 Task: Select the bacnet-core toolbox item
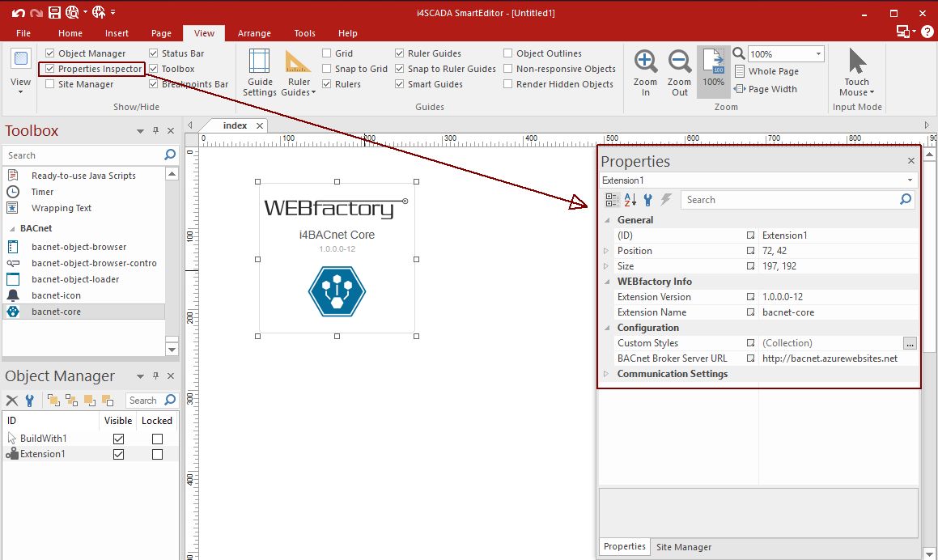click(56, 312)
